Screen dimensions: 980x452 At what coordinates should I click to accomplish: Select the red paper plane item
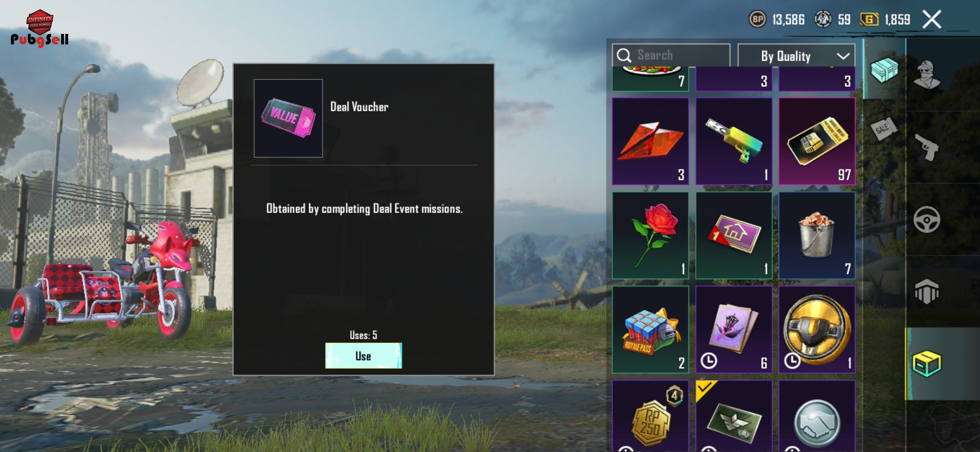tap(650, 141)
